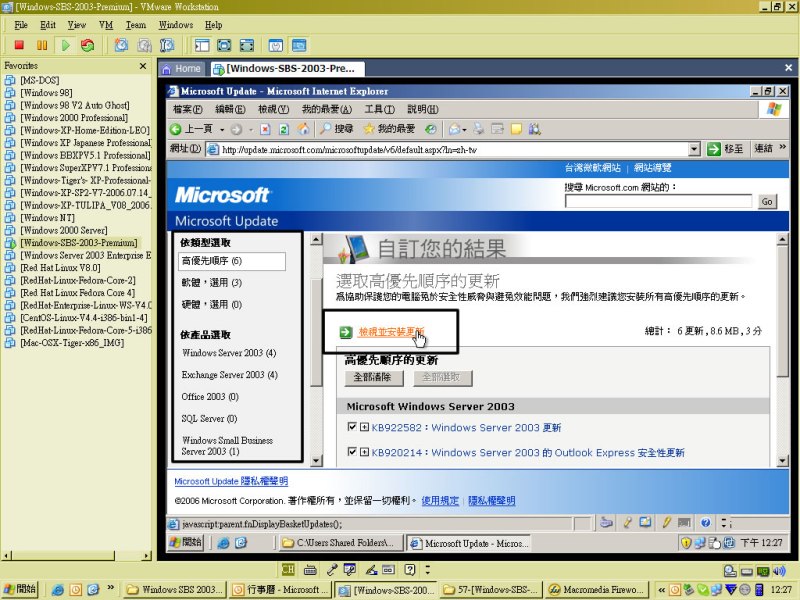Click the VMware red Power Off button
This screenshot has height=600, width=800.
pos(19,45)
